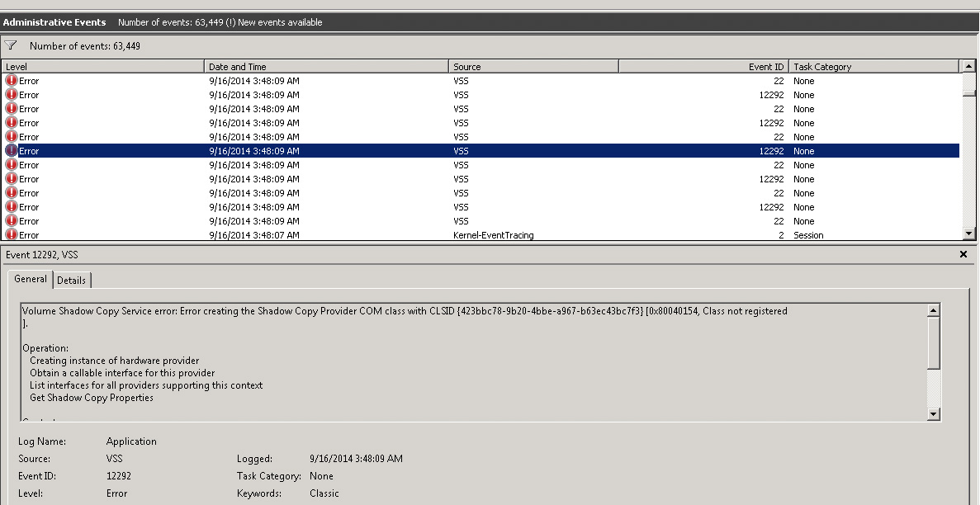
Task: Click the Session task category cell
Action: pos(808,235)
